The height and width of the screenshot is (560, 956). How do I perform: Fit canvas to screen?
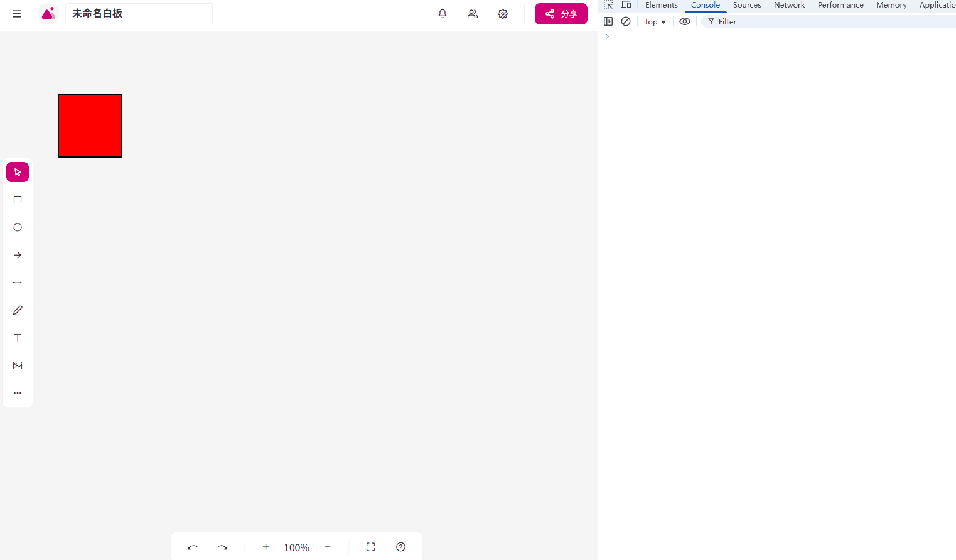(371, 547)
